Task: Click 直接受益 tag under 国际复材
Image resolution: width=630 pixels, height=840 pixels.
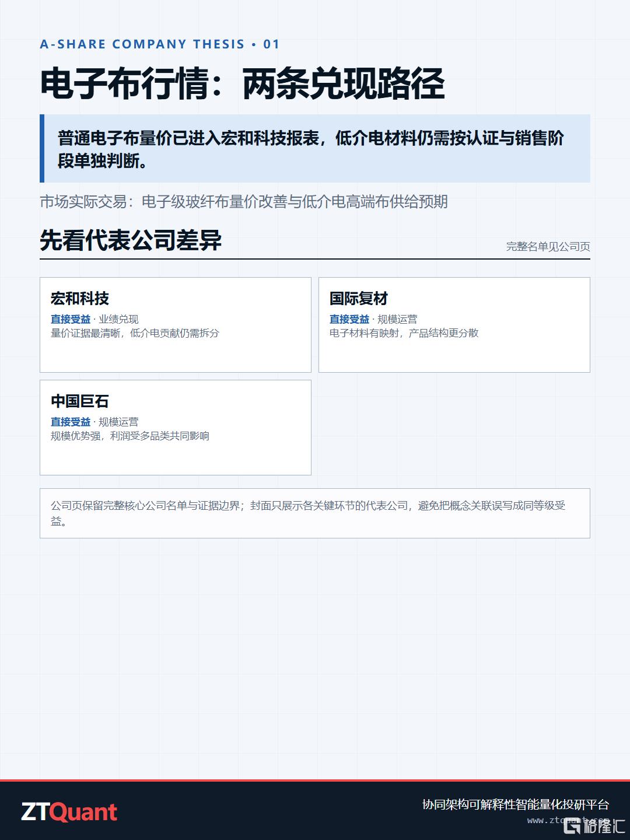Action: click(x=349, y=319)
